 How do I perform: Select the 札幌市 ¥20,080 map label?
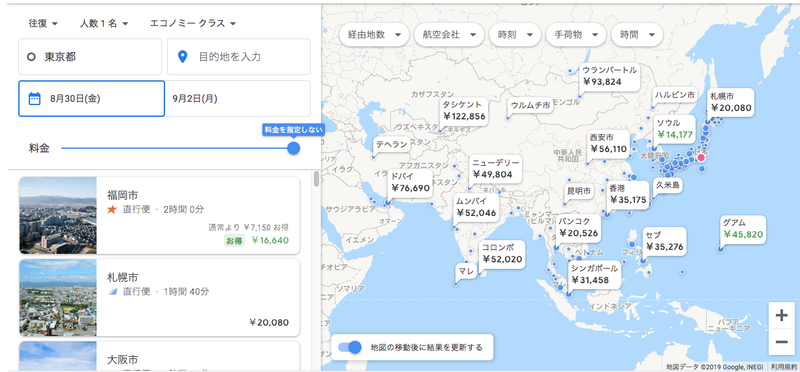pyautogui.click(x=731, y=102)
